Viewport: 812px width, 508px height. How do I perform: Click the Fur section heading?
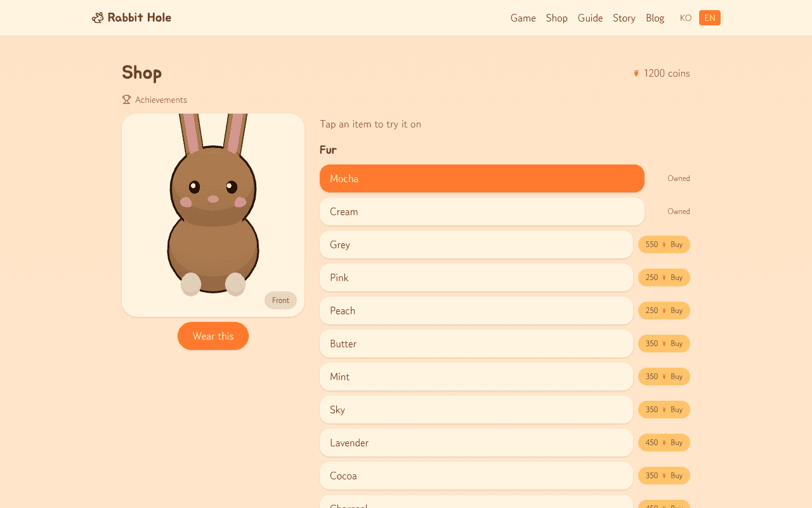click(x=328, y=150)
